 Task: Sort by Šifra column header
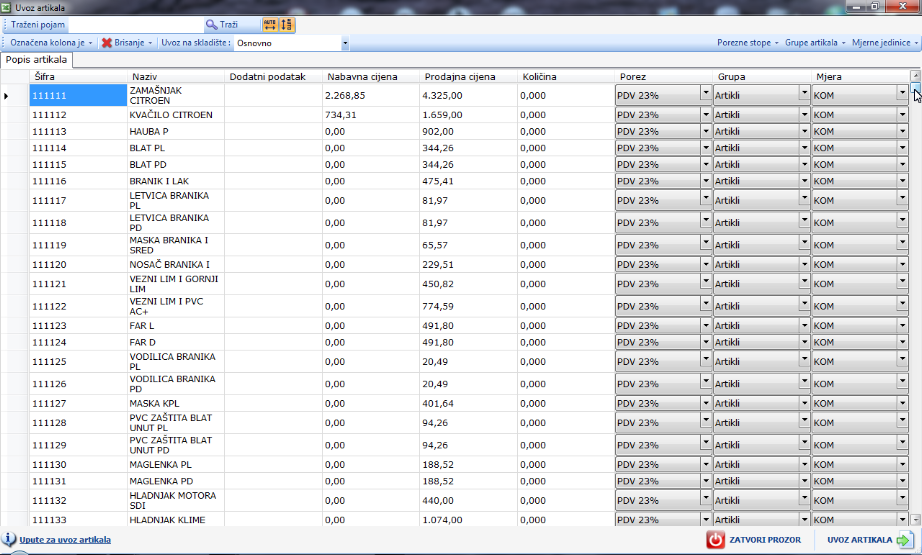(78, 76)
